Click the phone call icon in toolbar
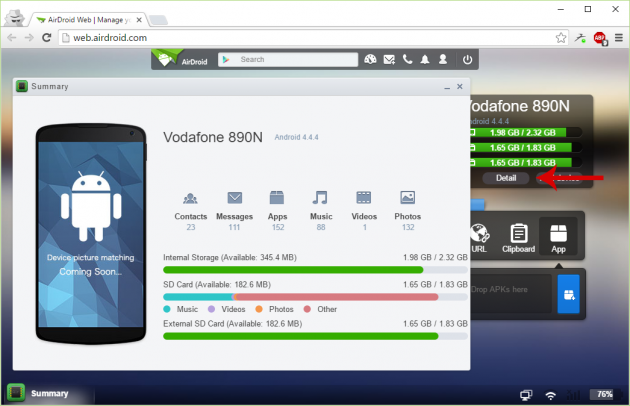This screenshot has width=630, height=406. [407, 59]
